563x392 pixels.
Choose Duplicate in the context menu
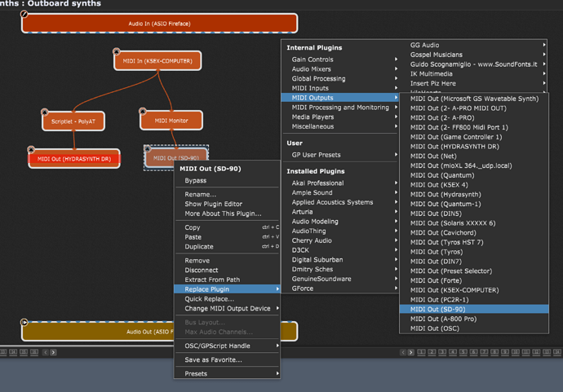click(227, 247)
